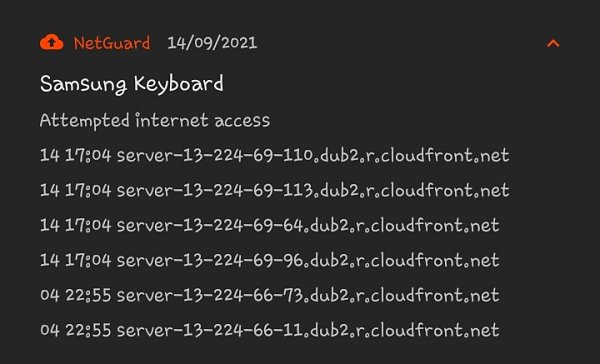Select the server-13-224-66-73 cloudfront hostname

pos(308,295)
